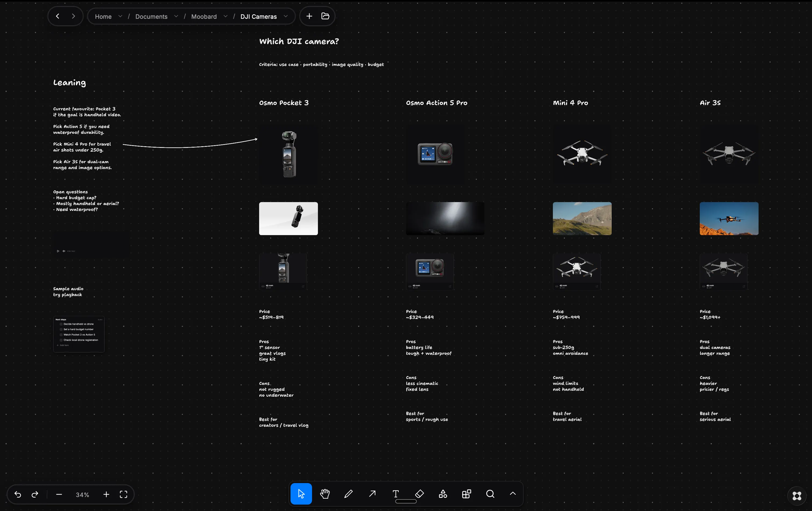
Task: Select the 'Open questions' note block
Action: pos(86,200)
